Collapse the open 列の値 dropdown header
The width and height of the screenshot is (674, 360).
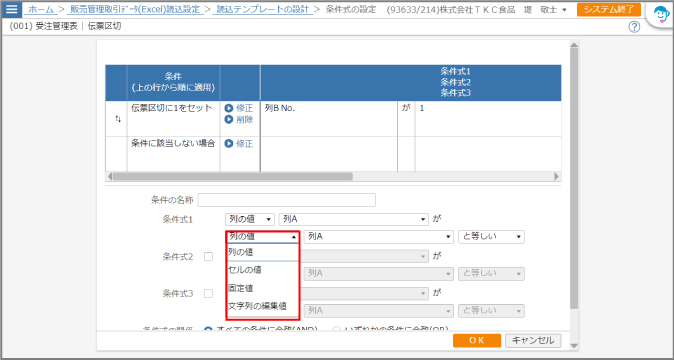[x=263, y=237]
